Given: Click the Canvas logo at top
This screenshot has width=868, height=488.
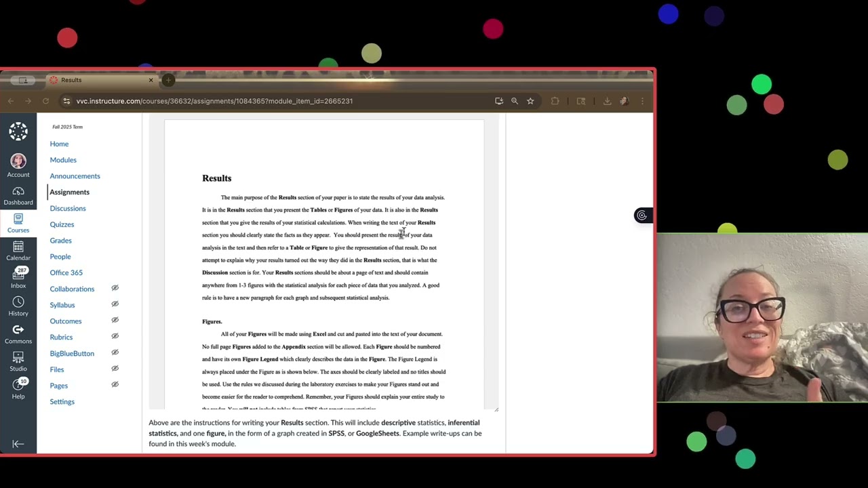Looking at the screenshot, I should (18, 131).
